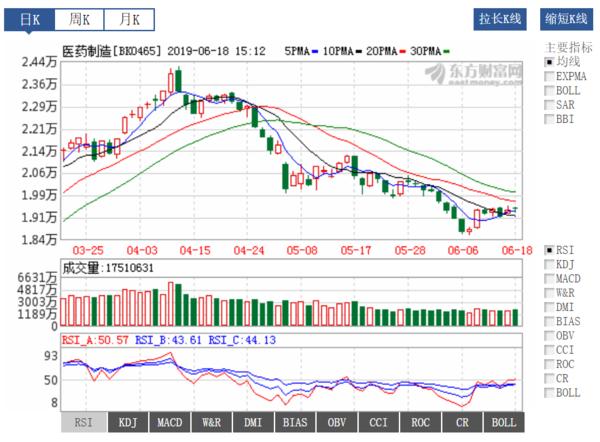Click the 10PMA black legend marker
The image size is (600, 442).
coord(359,52)
